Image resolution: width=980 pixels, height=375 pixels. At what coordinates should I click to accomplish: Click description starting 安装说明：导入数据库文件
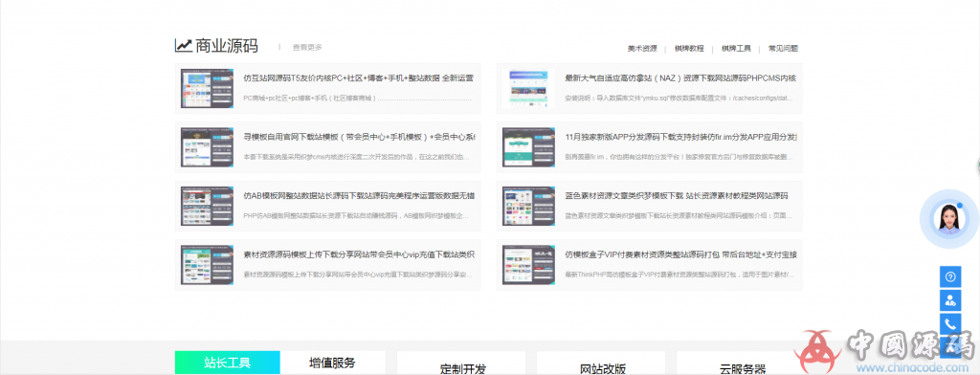pyautogui.click(x=679, y=99)
